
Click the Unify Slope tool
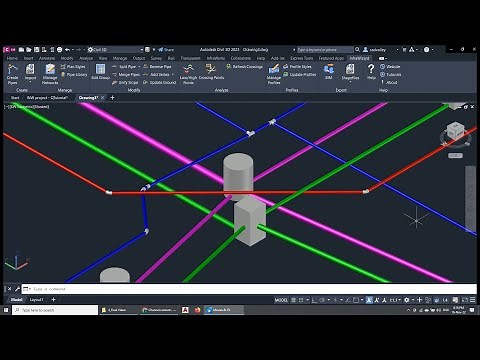pos(125,82)
